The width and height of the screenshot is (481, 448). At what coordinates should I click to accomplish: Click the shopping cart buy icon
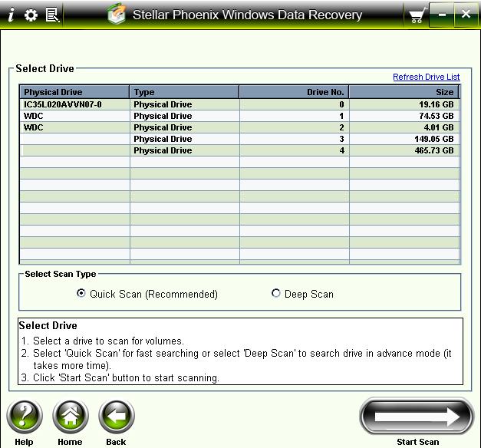coord(416,15)
